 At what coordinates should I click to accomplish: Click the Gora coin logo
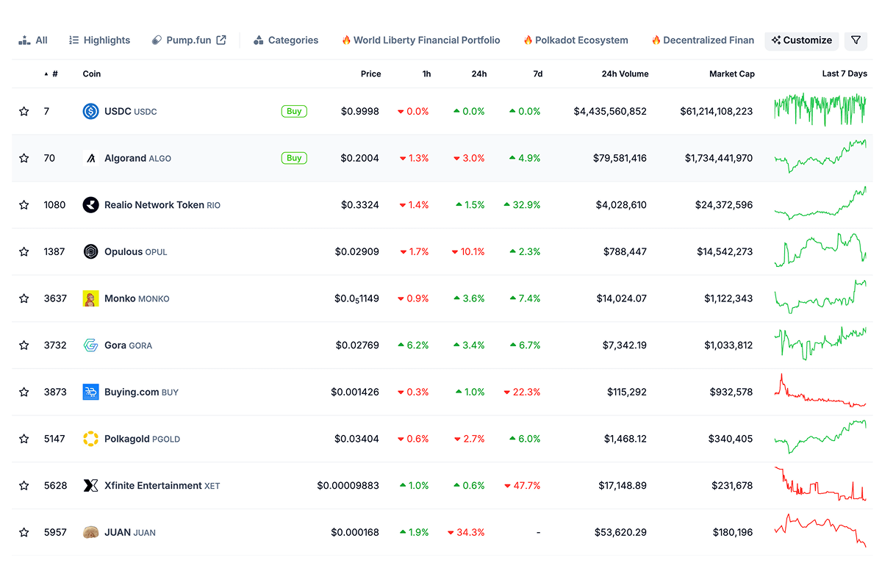tap(90, 345)
